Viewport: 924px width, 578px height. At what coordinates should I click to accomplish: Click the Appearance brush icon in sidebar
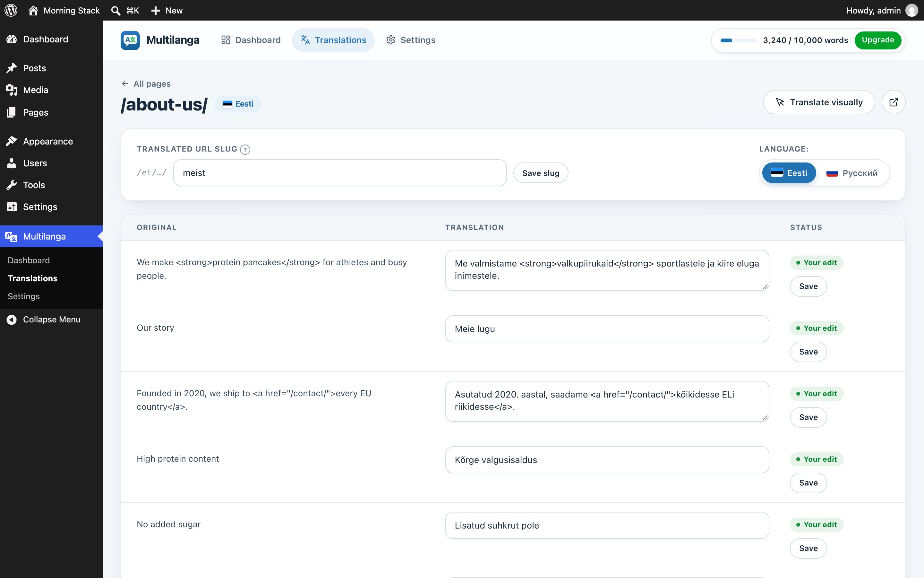click(12, 141)
